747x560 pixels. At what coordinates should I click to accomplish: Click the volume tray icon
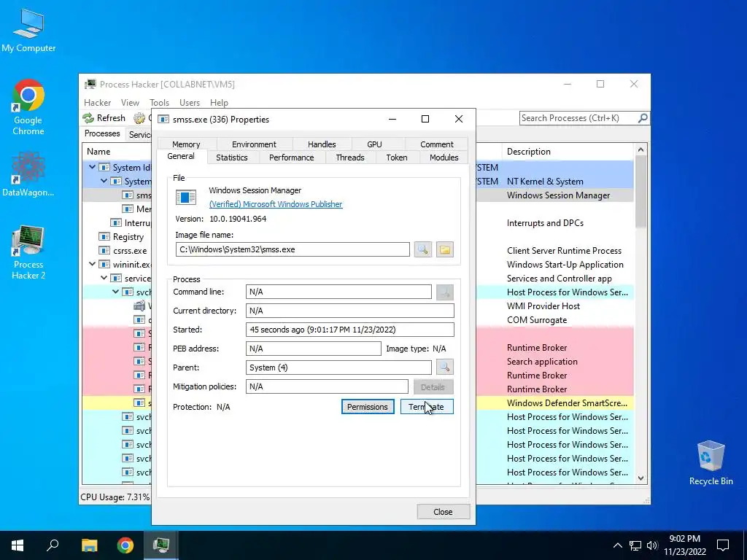pyautogui.click(x=652, y=545)
